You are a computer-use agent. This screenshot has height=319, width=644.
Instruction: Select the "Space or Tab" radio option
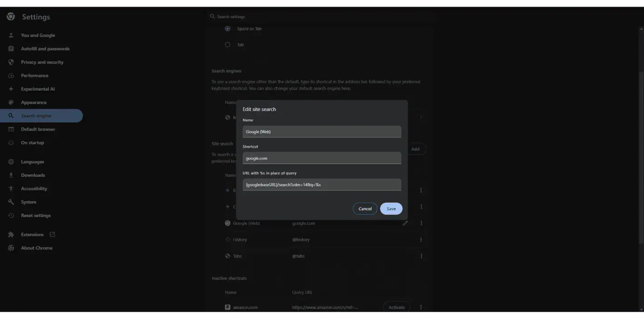[228, 29]
